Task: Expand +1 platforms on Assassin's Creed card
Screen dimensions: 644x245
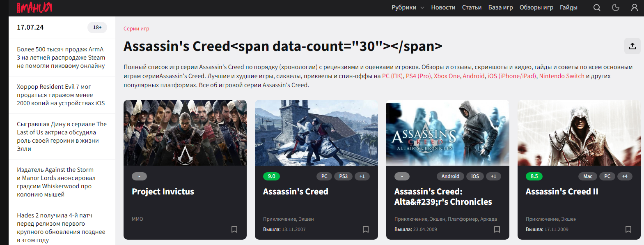Action: [x=362, y=176]
